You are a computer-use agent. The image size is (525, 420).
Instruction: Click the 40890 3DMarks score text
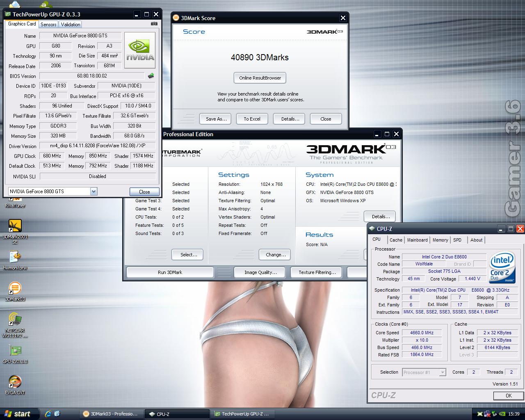260,57
